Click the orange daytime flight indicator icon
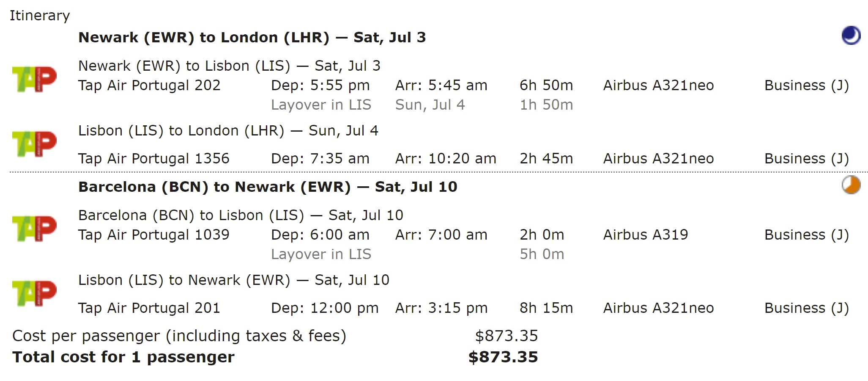 tap(851, 185)
